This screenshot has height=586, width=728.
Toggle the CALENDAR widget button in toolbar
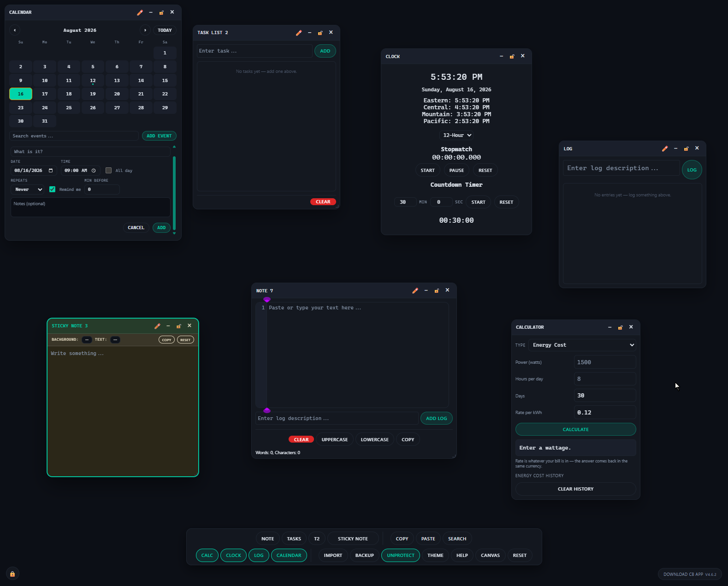point(289,556)
